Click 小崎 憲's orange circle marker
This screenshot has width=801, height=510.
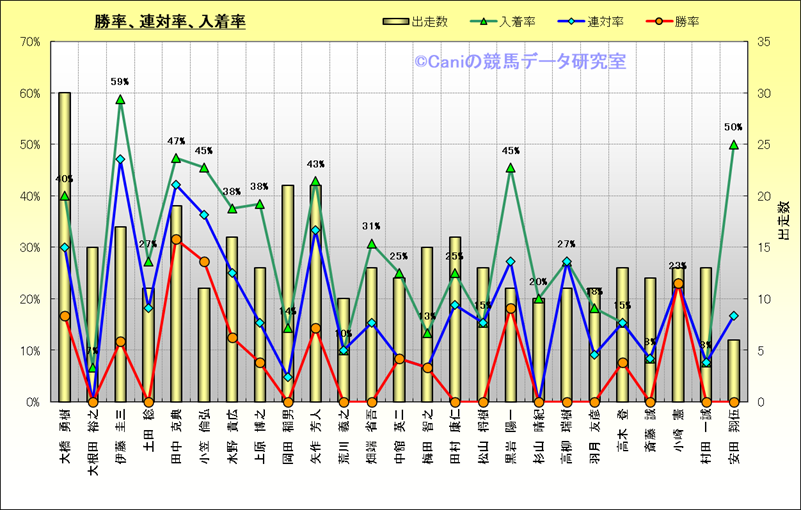[x=678, y=284]
